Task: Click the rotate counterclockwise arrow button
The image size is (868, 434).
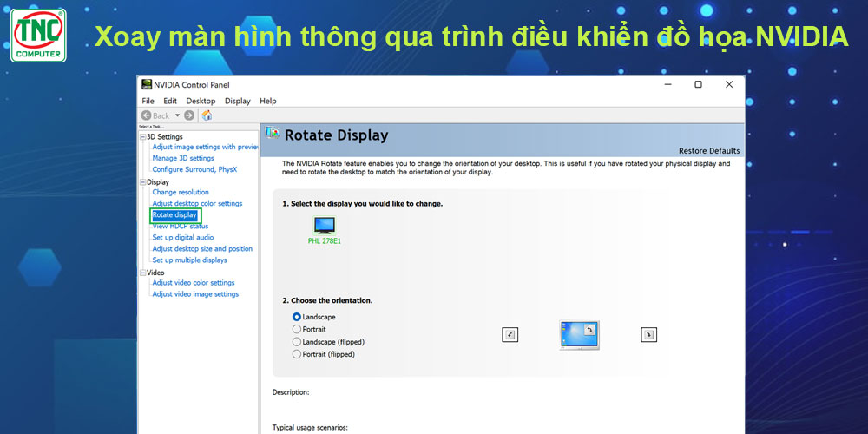Action: click(x=510, y=334)
